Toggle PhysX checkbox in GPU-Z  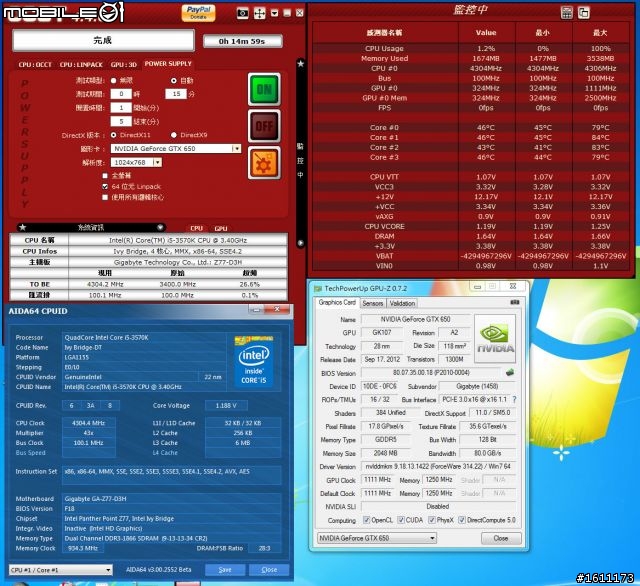coord(431,520)
